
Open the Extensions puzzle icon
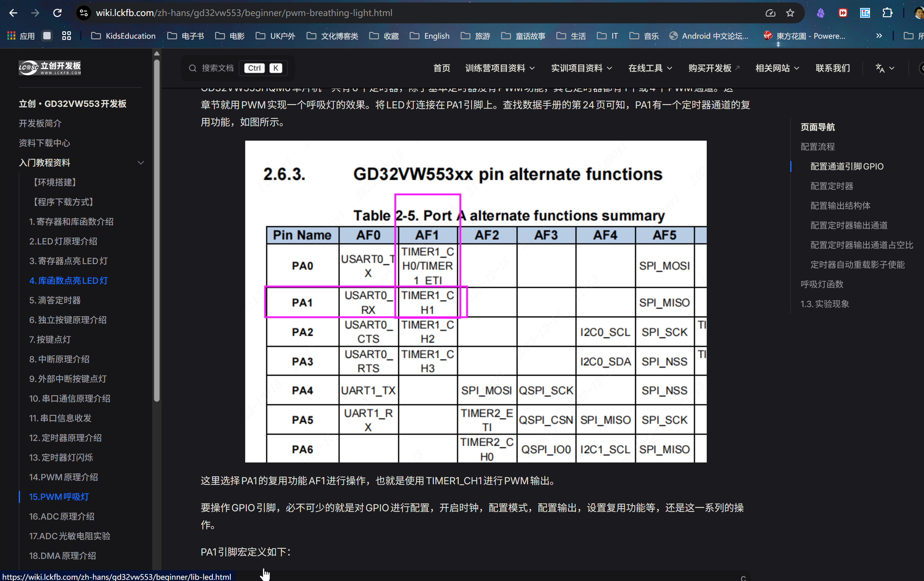[x=887, y=13]
